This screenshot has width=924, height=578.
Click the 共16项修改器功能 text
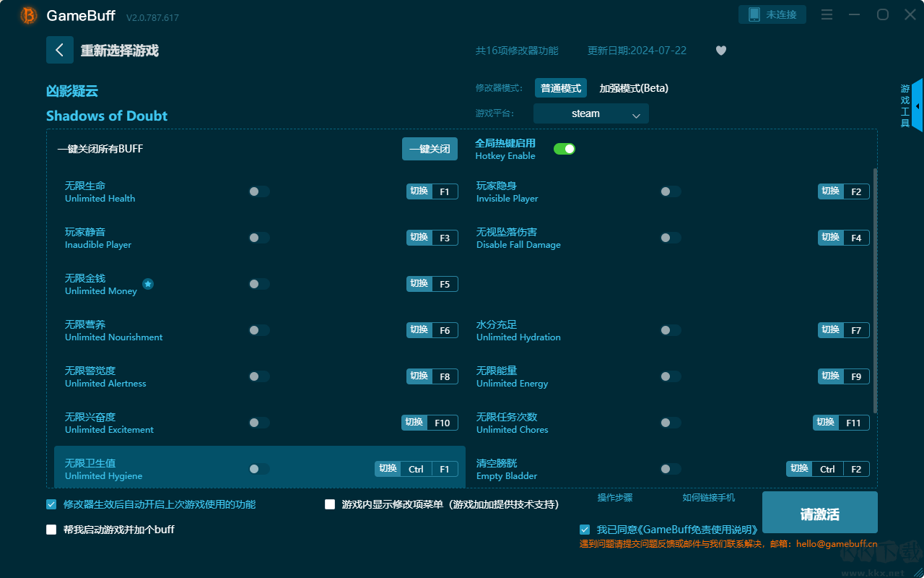tap(517, 51)
